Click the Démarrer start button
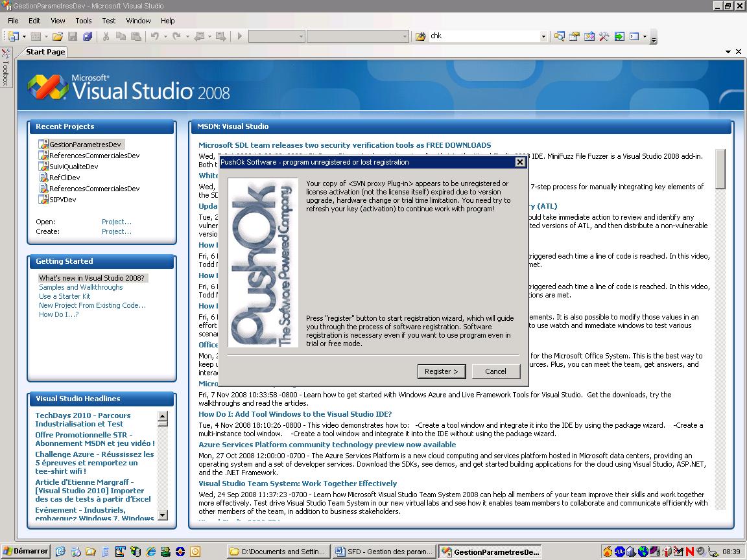The image size is (747, 560). click(x=25, y=552)
